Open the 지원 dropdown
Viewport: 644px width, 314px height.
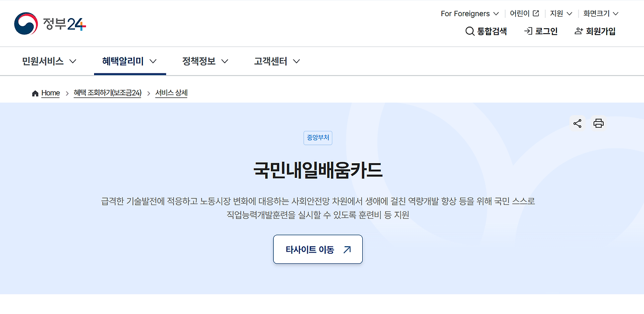561,14
